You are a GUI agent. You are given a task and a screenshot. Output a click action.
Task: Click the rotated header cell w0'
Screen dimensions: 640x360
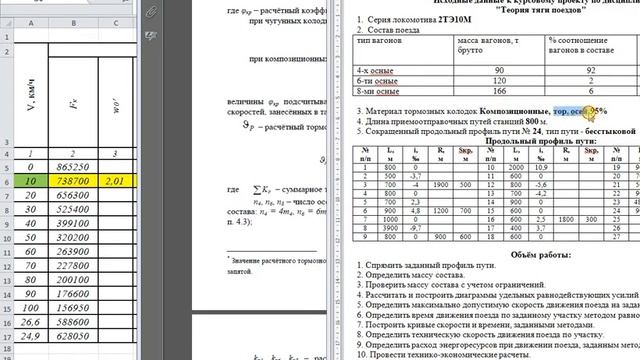115,102
